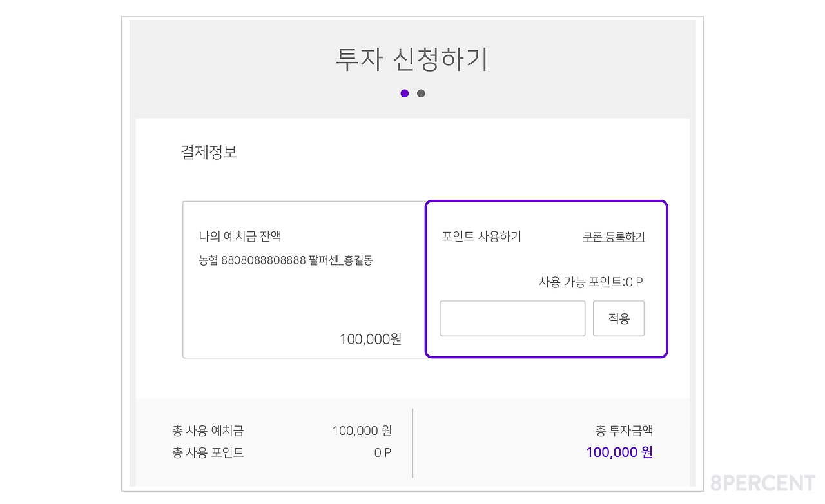Click the 포인트 사용하기 label

coord(481,237)
